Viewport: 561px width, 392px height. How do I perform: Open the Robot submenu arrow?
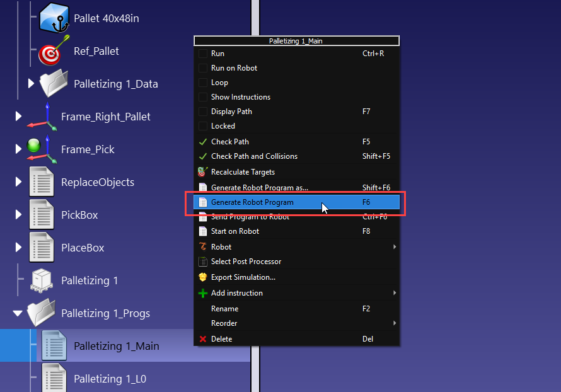pyautogui.click(x=395, y=247)
